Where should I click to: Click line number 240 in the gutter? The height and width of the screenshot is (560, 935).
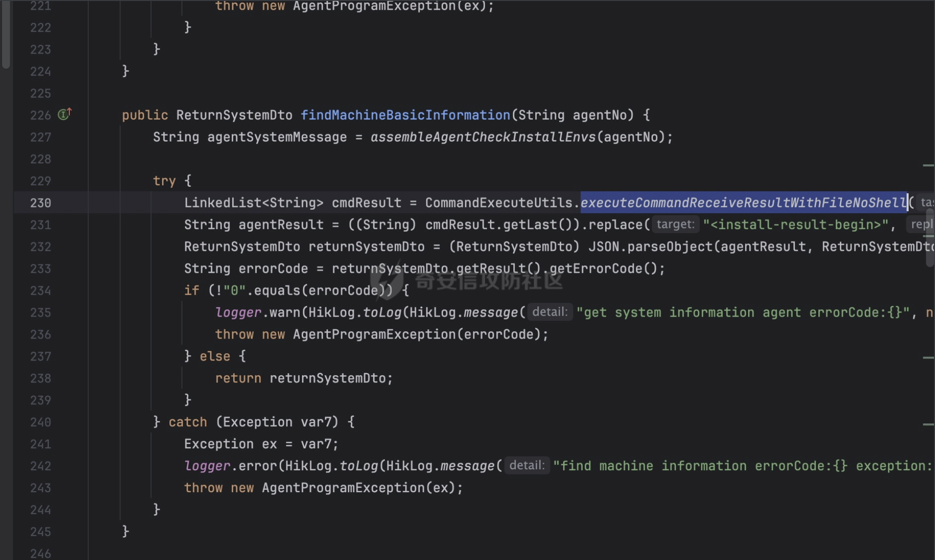coord(41,422)
